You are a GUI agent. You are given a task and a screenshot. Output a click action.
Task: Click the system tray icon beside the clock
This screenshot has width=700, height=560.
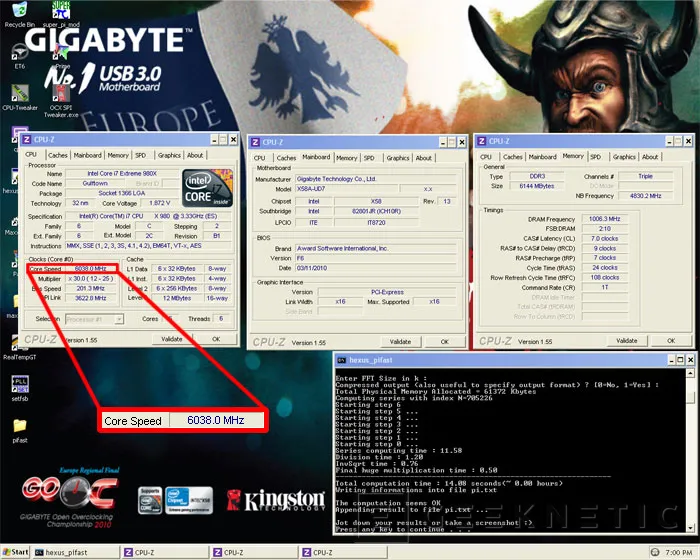(x=655, y=552)
